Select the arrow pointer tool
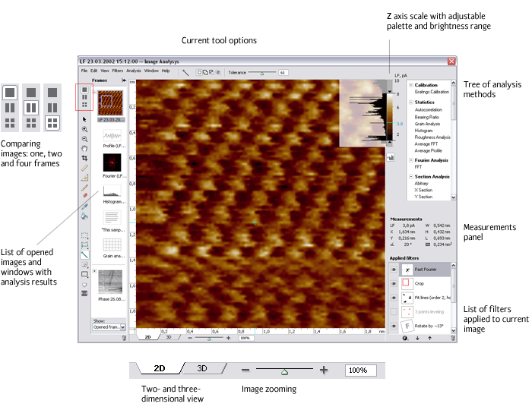 coord(84,118)
